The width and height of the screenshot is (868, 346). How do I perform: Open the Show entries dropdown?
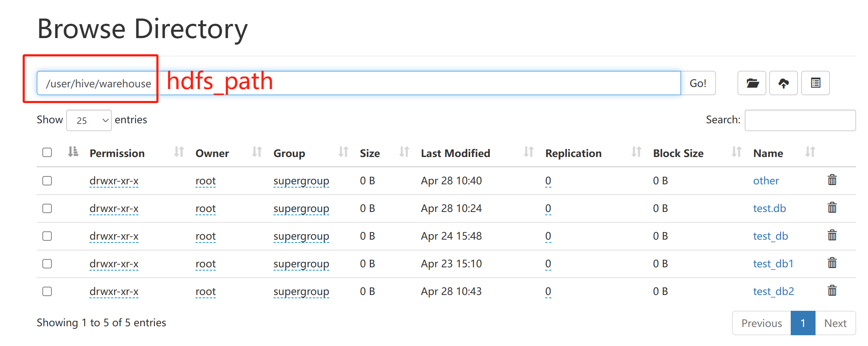point(89,120)
